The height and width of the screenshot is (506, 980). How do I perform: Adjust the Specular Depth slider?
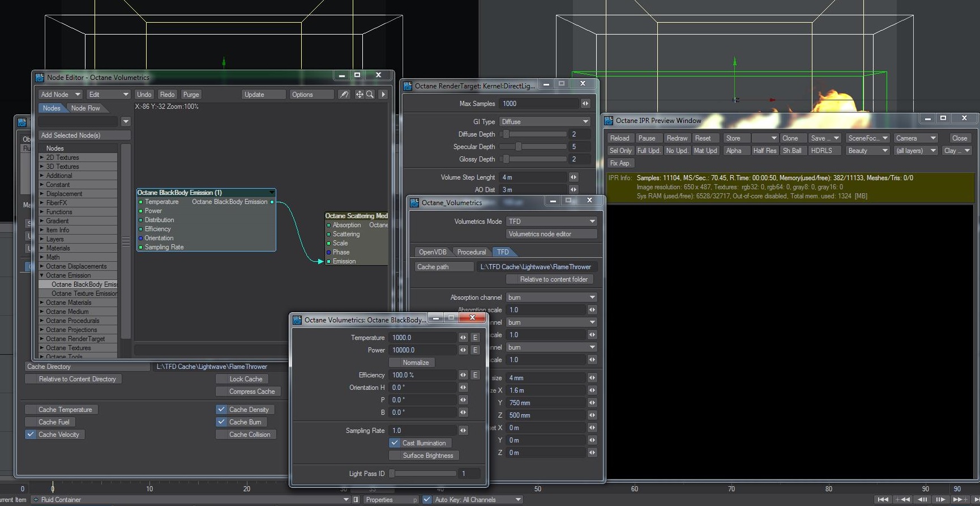coord(533,147)
